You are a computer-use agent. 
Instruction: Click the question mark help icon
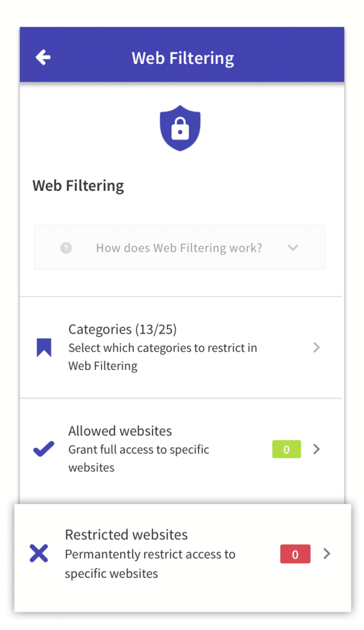pyautogui.click(x=66, y=248)
